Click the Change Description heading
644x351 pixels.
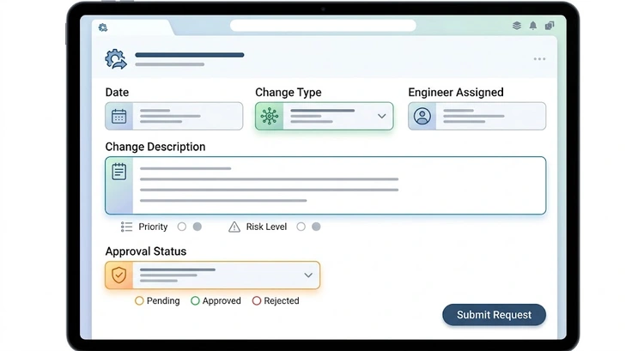pos(155,147)
